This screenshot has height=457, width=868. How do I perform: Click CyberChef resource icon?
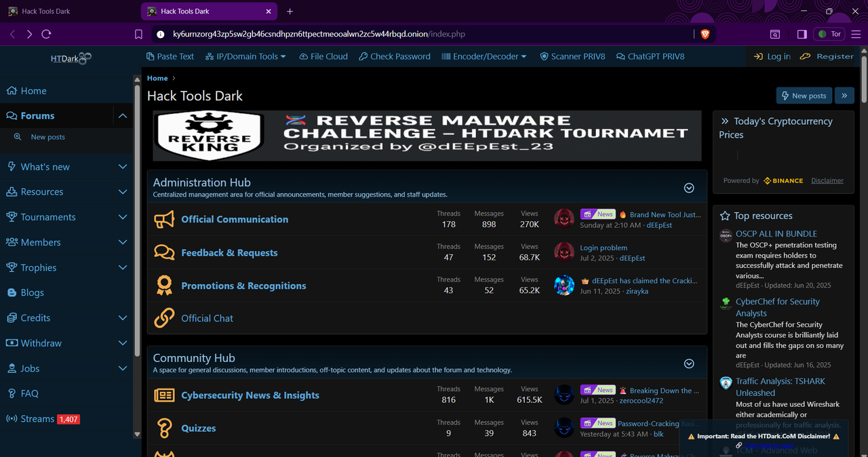coord(726,304)
